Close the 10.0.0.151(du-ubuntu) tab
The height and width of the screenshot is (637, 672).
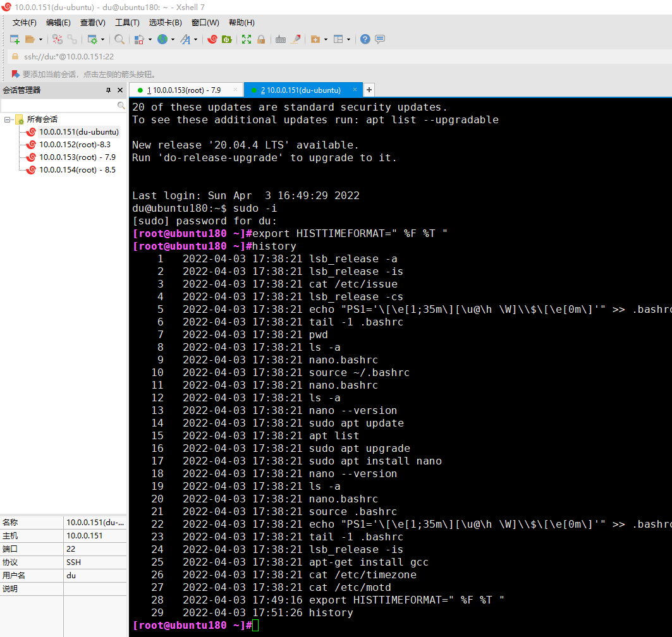pyautogui.click(x=355, y=90)
